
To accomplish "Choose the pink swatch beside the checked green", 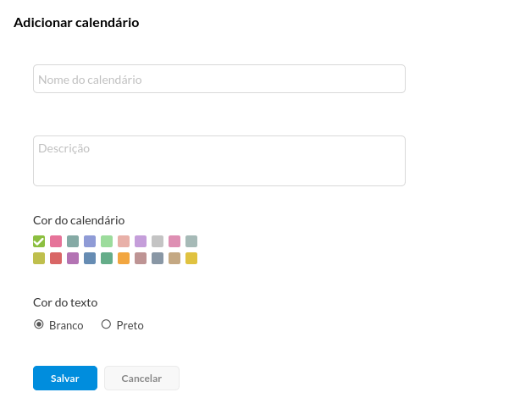I will 56,241.
